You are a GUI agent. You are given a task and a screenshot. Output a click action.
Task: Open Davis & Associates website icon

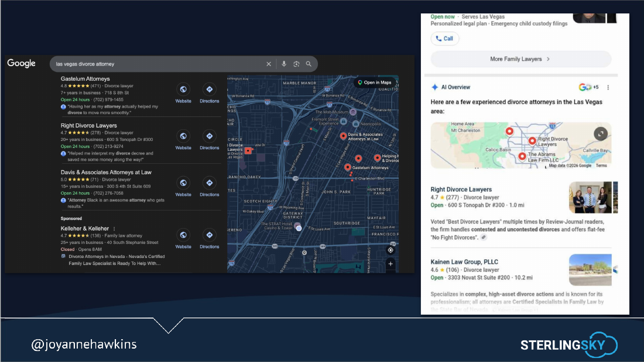tap(183, 182)
